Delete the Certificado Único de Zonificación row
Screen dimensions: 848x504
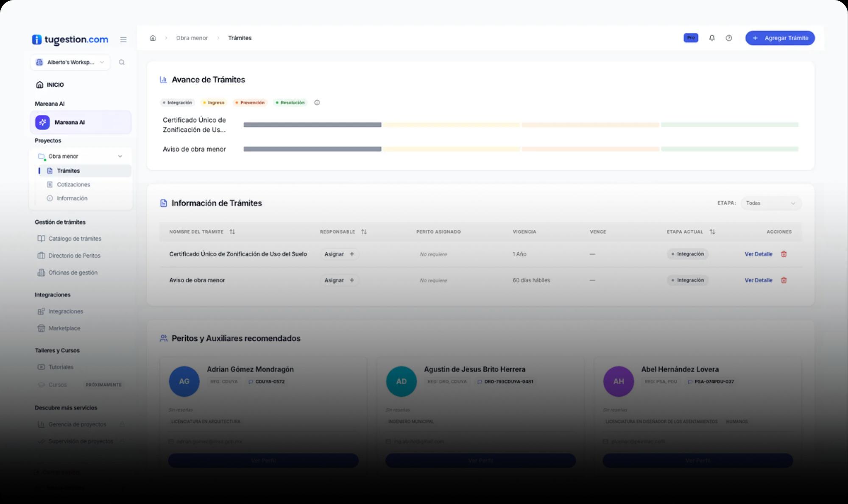pyautogui.click(x=784, y=254)
